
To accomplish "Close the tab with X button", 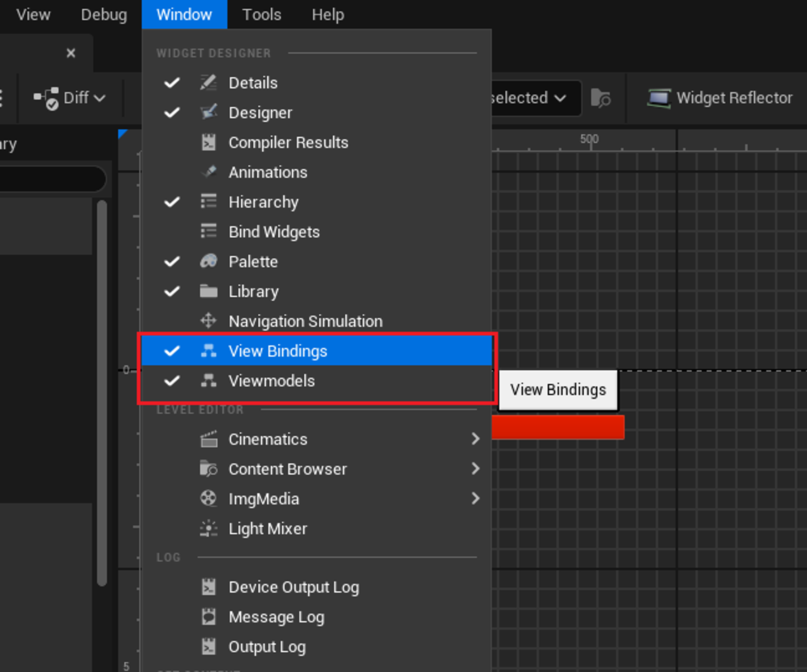I will click(x=71, y=53).
